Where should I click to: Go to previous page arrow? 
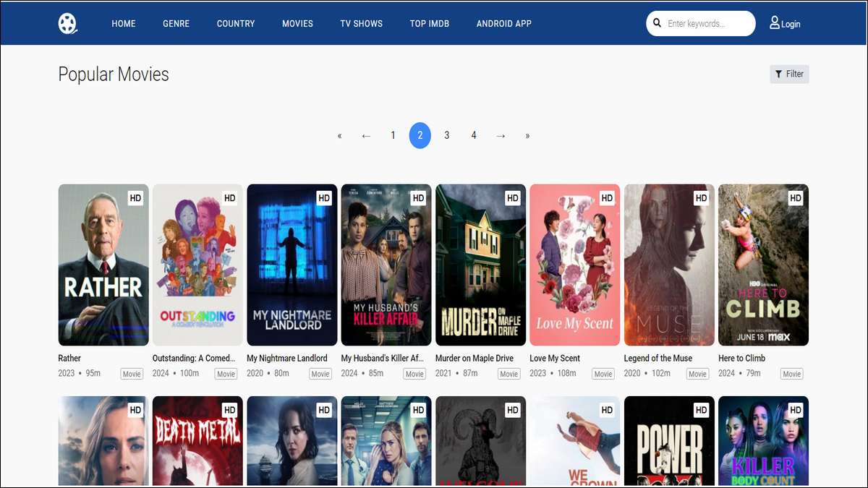[x=366, y=135]
